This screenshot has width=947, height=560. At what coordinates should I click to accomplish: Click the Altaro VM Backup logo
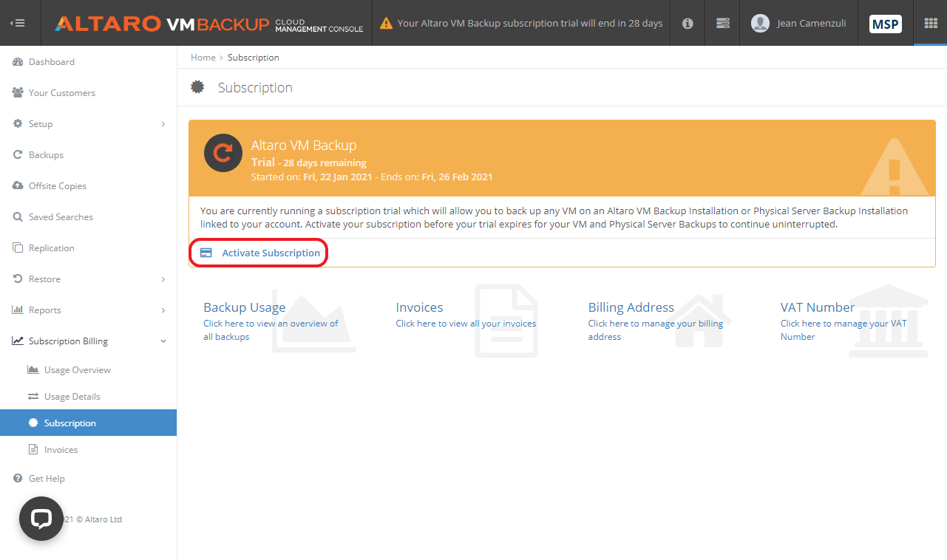(x=209, y=24)
